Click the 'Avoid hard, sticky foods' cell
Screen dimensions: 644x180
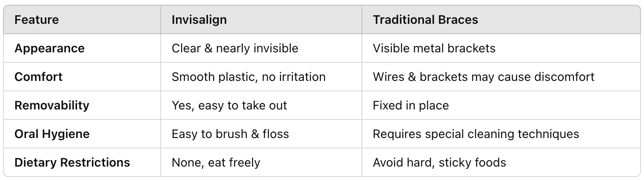click(x=439, y=162)
